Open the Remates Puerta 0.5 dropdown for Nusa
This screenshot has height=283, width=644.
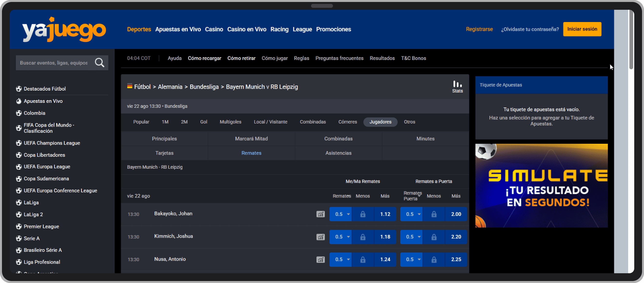[x=411, y=260]
